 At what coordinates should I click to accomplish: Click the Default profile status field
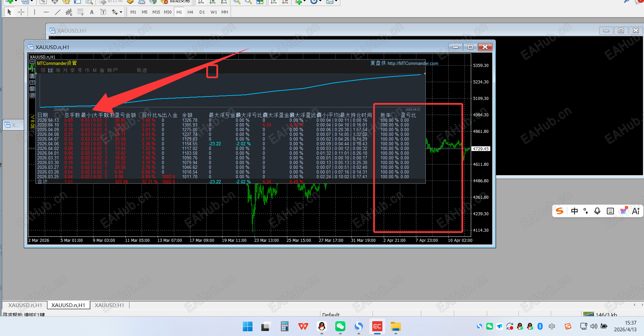pyautogui.click(x=331, y=314)
